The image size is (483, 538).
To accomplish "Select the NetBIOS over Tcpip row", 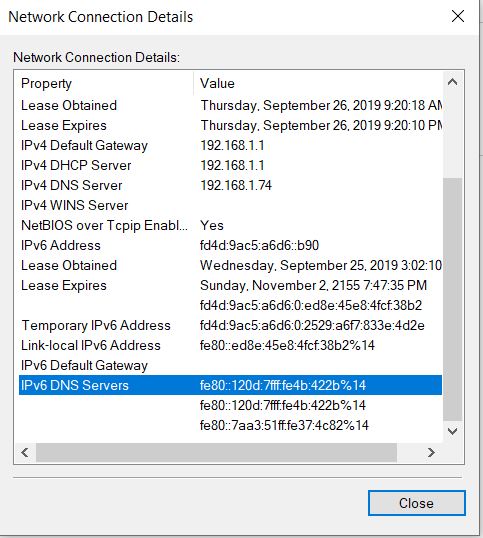I will coord(231,225).
